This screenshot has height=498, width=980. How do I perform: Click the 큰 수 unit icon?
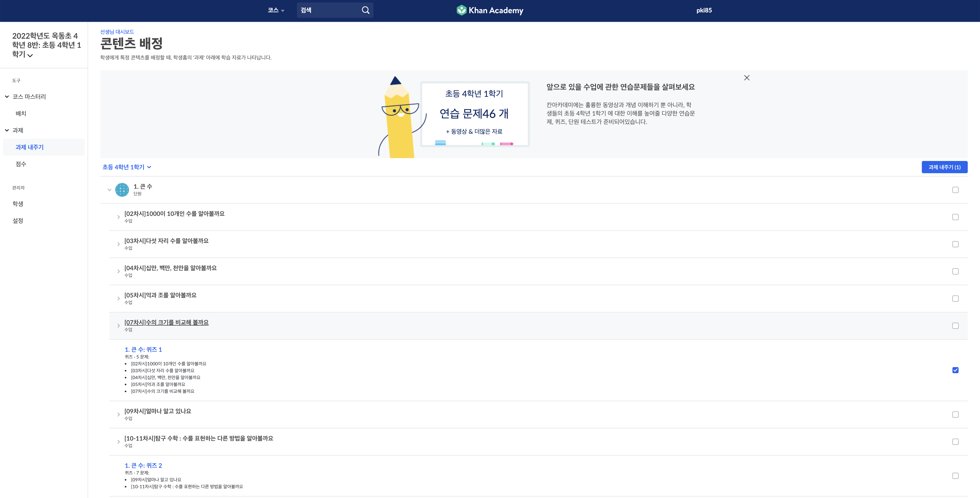tap(122, 189)
